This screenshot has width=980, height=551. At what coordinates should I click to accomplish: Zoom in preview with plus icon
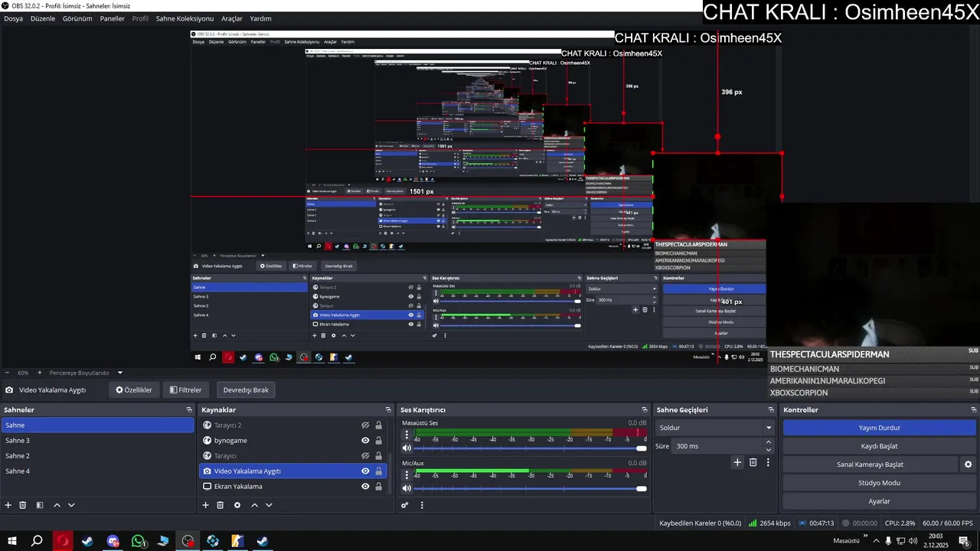(x=41, y=373)
